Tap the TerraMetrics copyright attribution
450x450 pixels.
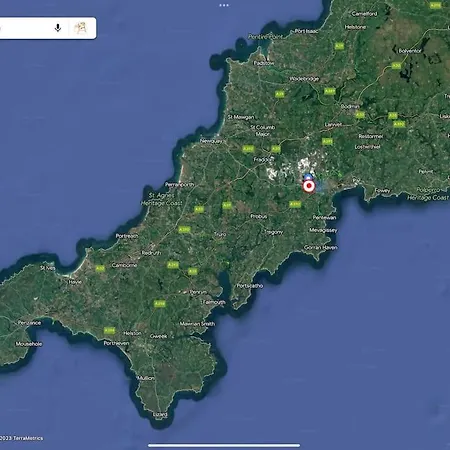[x=22, y=438]
